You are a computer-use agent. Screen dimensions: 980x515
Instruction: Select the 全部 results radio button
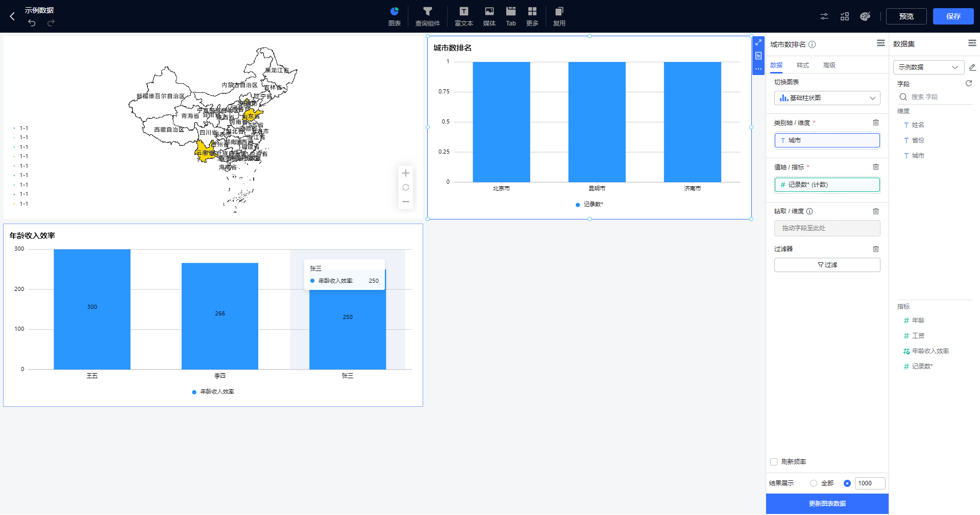tap(814, 483)
